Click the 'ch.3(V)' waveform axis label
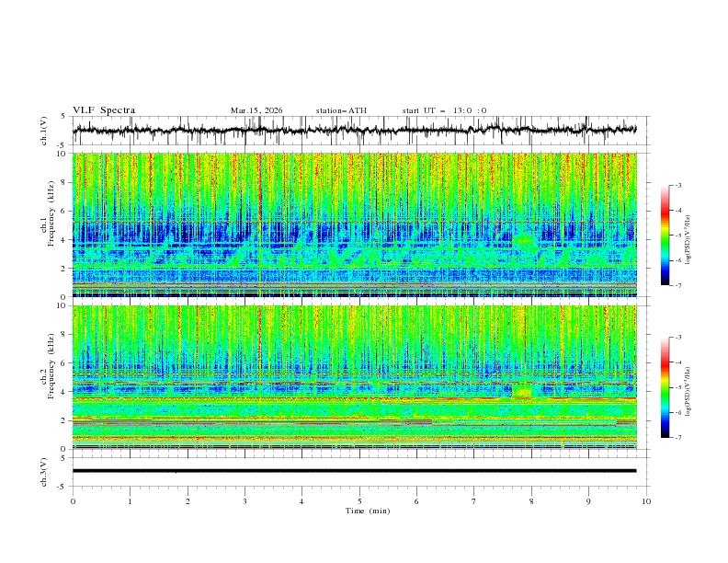Screen dimensions: 728x563 point(44,472)
